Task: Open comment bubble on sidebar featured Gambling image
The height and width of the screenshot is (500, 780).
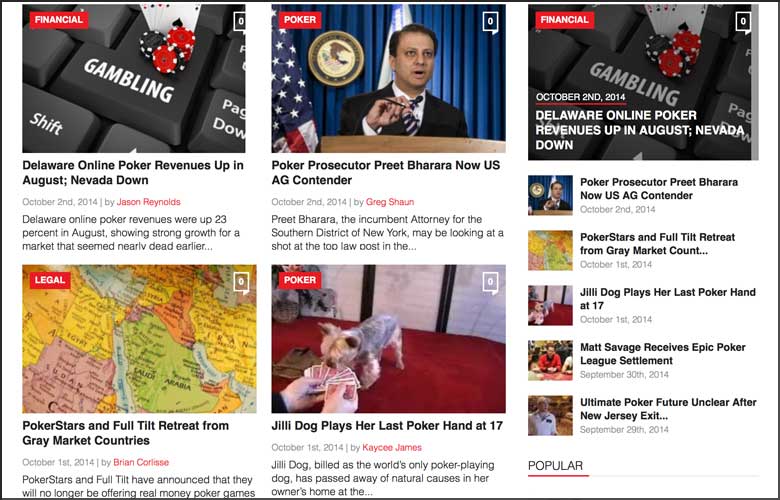Action: click(x=743, y=22)
